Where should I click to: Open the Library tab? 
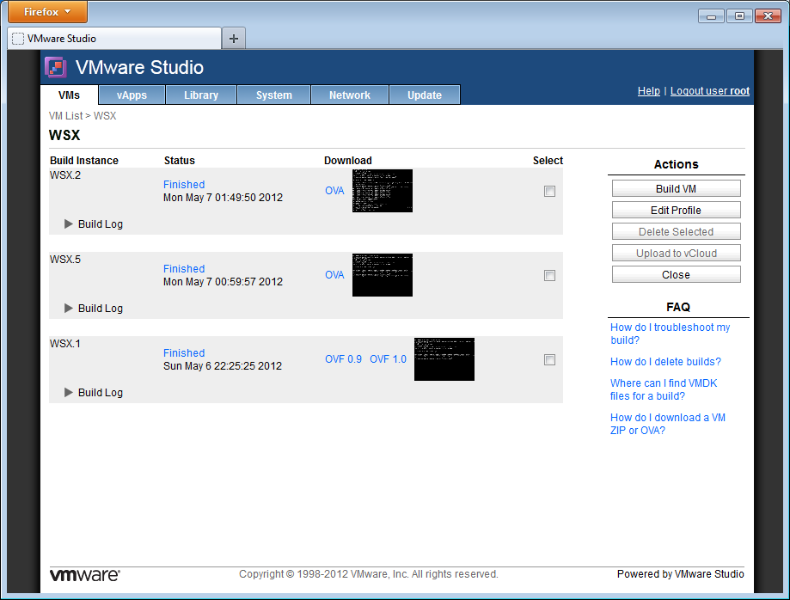point(201,95)
